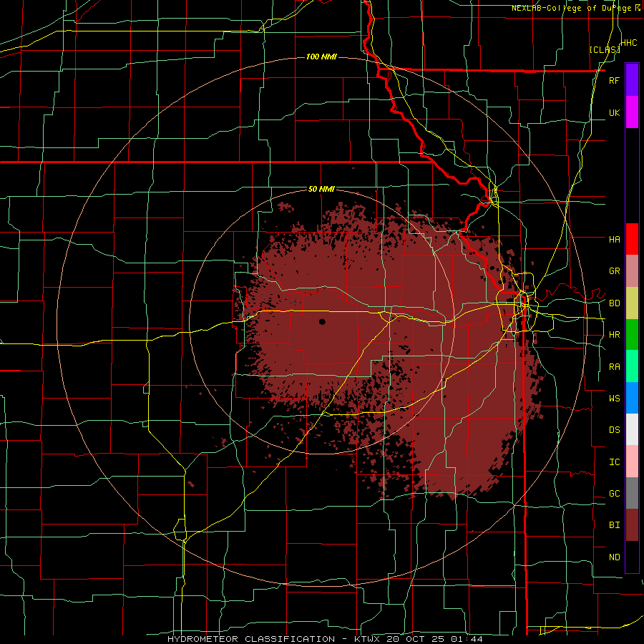Click the WS blue legend swatch
The width and height of the screenshot is (644, 644).
pyautogui.click(x=632, y=398)
